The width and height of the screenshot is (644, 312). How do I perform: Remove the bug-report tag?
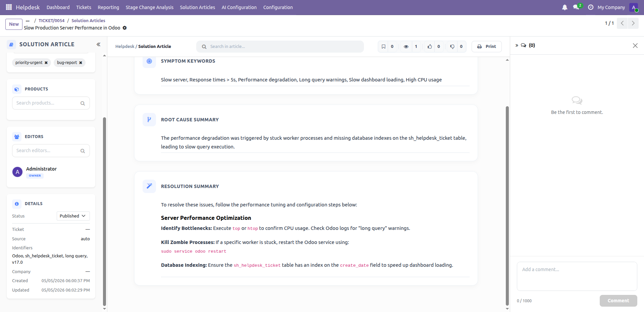(80, 63)
